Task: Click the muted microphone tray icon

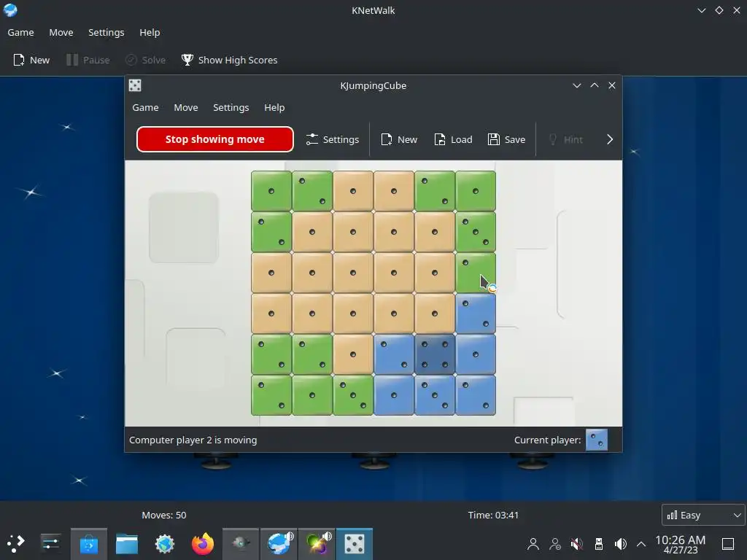Action: coord(577,544)
